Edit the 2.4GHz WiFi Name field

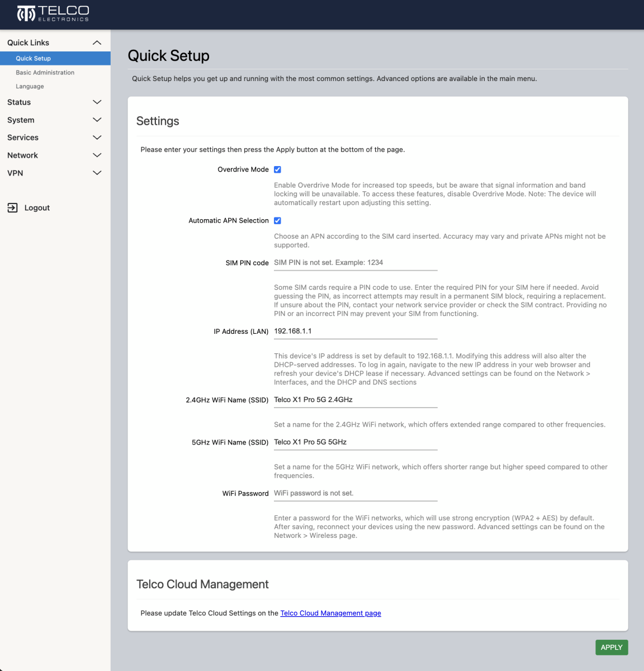pyautogui.click(x=356, y=400)
